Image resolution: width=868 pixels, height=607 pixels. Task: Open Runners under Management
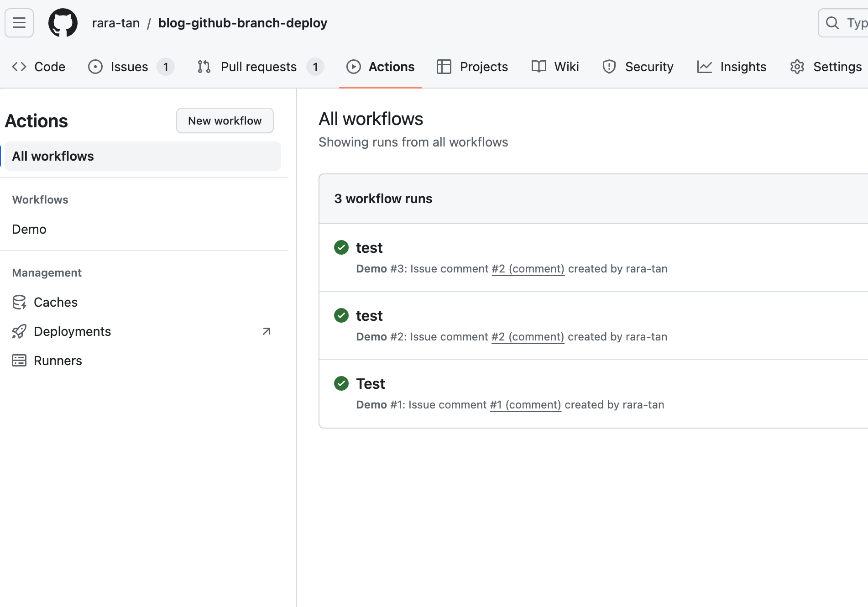pos(58,361)
